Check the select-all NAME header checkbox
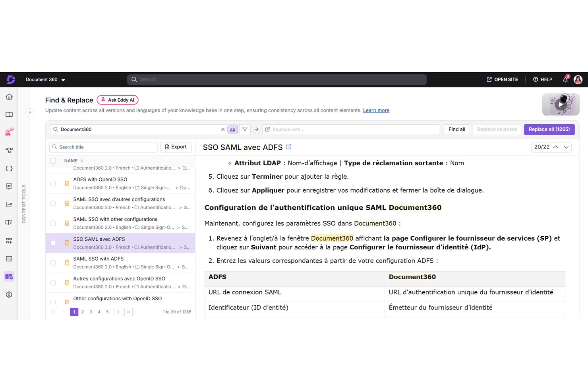This screenshot has height=392, width=588. 53,161
